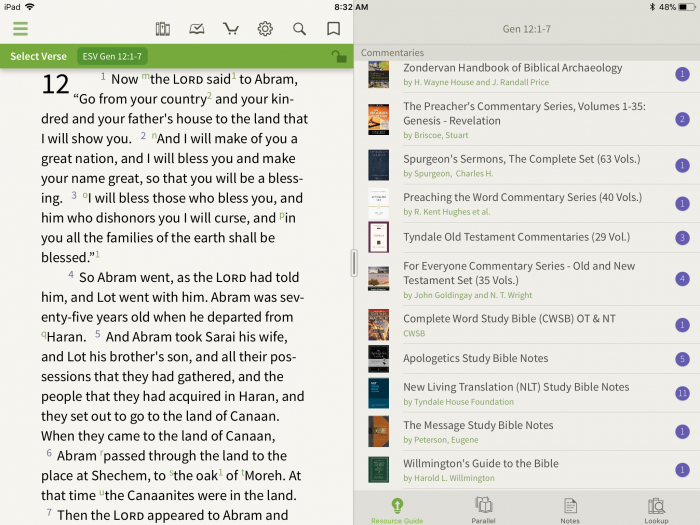
Task: Open Spurgeon's Sermons Complete Set
Action: pyautogui.click(x=527, y=165)
